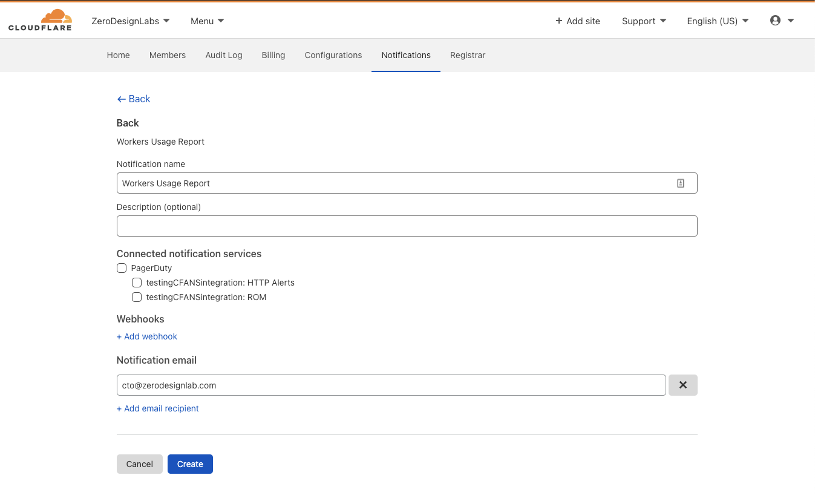This screenshot has height=504, width=815.
Task: Click the Add site button
Action: (578, 21)
